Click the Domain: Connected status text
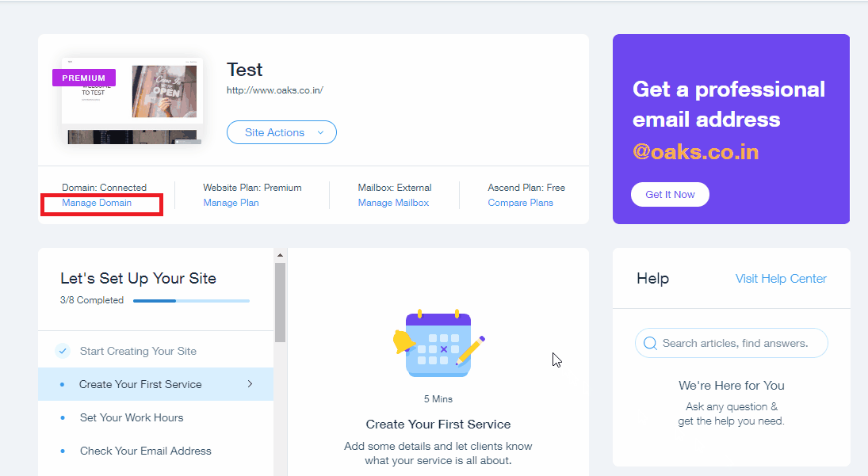The image size is (868, 476). [x=104, y=188]
